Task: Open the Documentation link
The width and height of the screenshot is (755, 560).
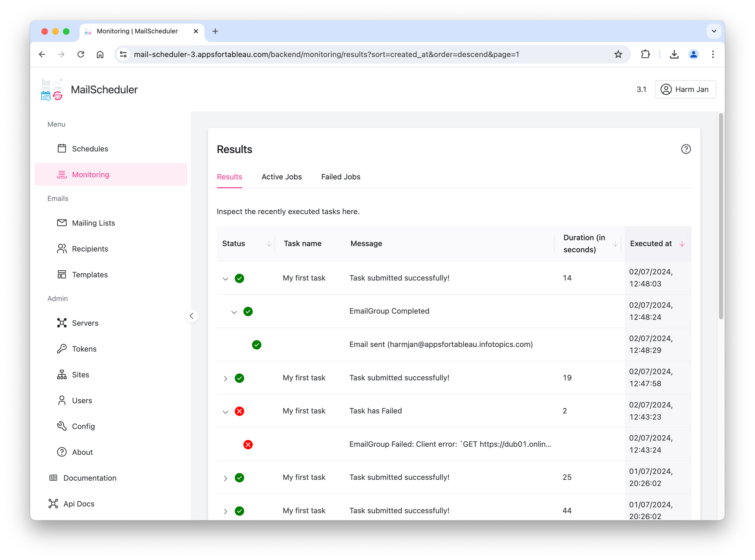Action: pyautogui.click(x=89, y=478)
